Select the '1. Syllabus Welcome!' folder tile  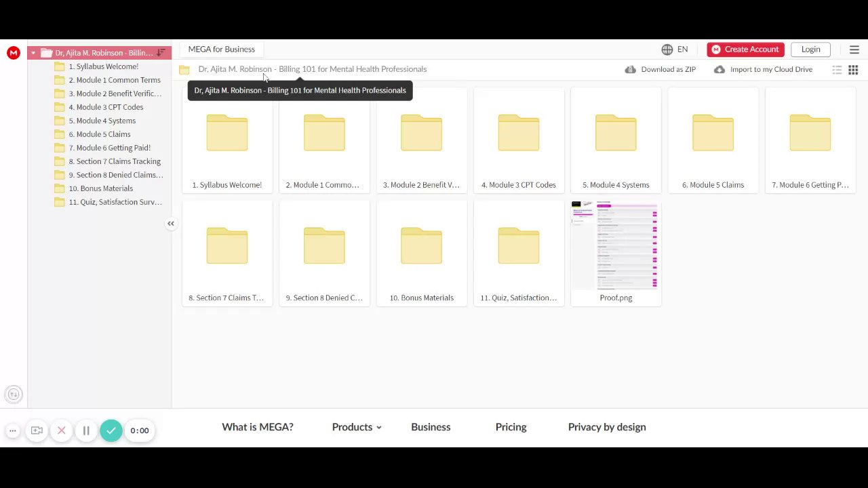(x=227, y=140)
